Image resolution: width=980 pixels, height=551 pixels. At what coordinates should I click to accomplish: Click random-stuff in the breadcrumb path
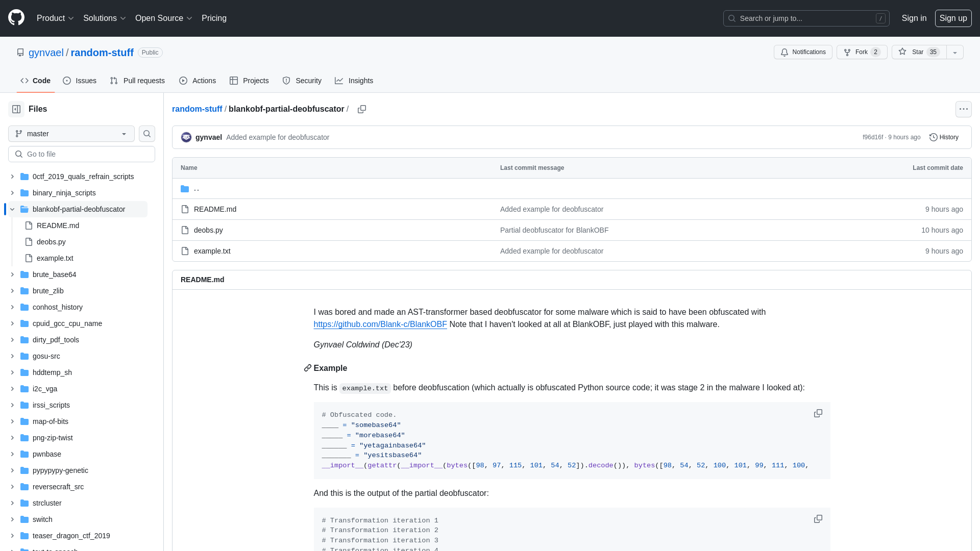tap(197, 109)
